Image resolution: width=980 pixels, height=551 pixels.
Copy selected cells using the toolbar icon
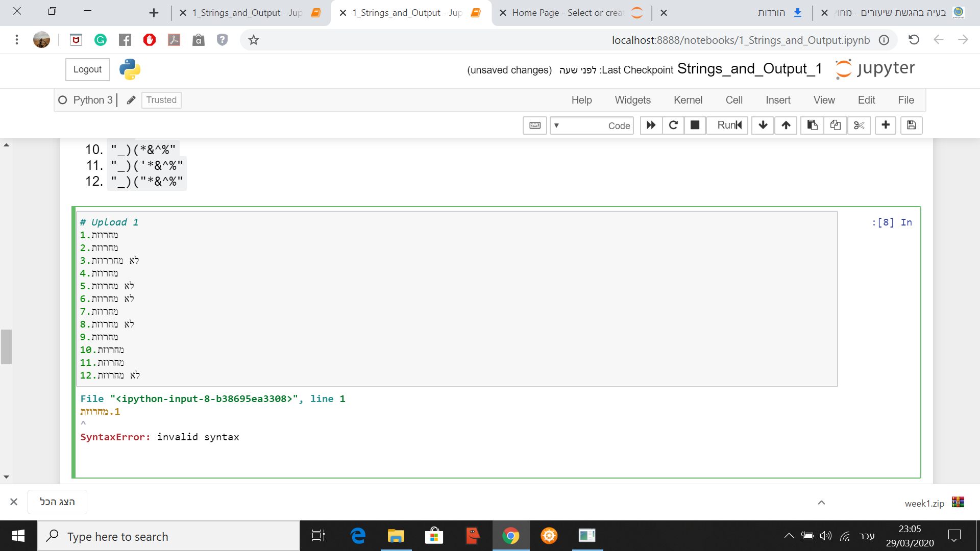click(x=836, y=125)
